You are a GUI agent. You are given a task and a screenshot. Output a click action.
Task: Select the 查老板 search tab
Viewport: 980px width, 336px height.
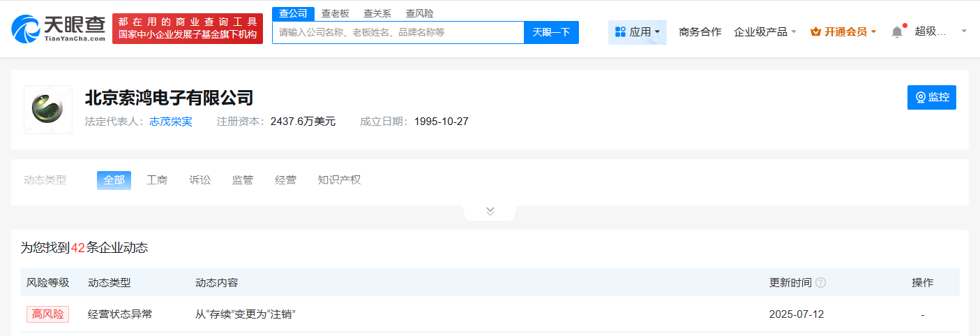click(x=335, y=13)
